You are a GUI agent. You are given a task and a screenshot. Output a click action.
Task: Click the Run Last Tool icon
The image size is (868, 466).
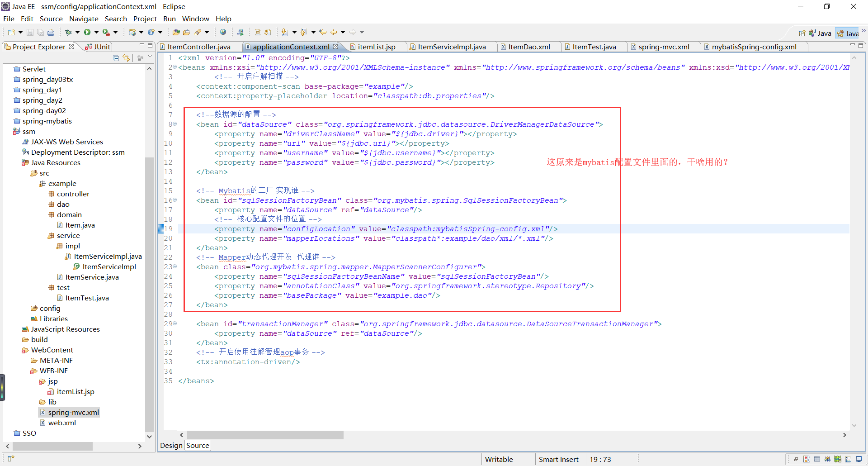106,32
